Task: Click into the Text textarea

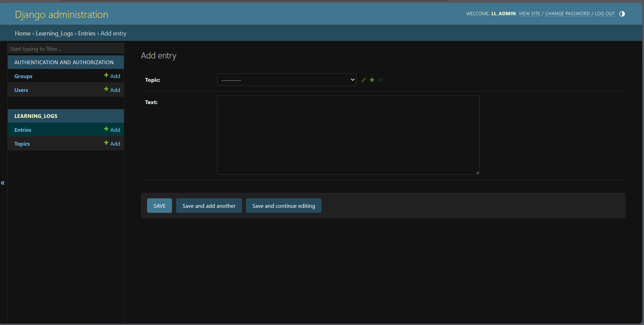Action: [348, 135]
